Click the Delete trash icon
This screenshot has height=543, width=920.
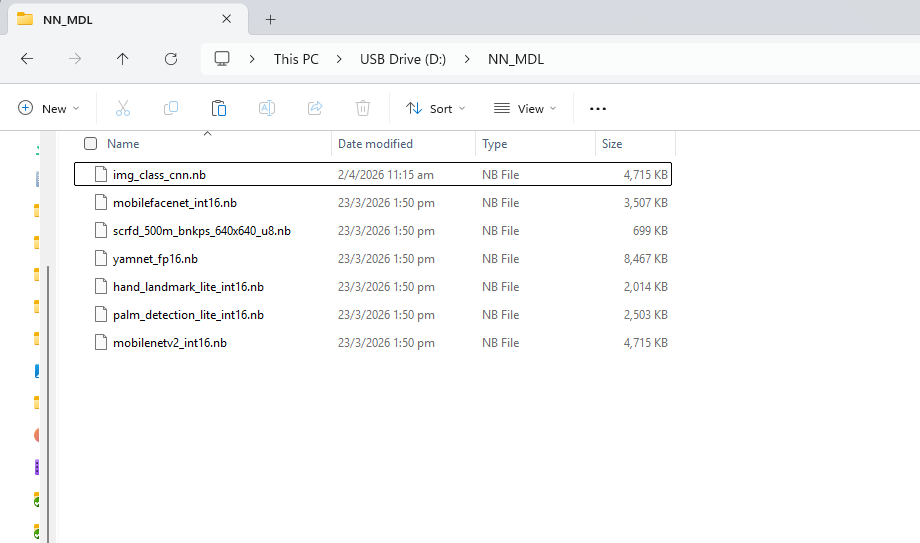363,108
